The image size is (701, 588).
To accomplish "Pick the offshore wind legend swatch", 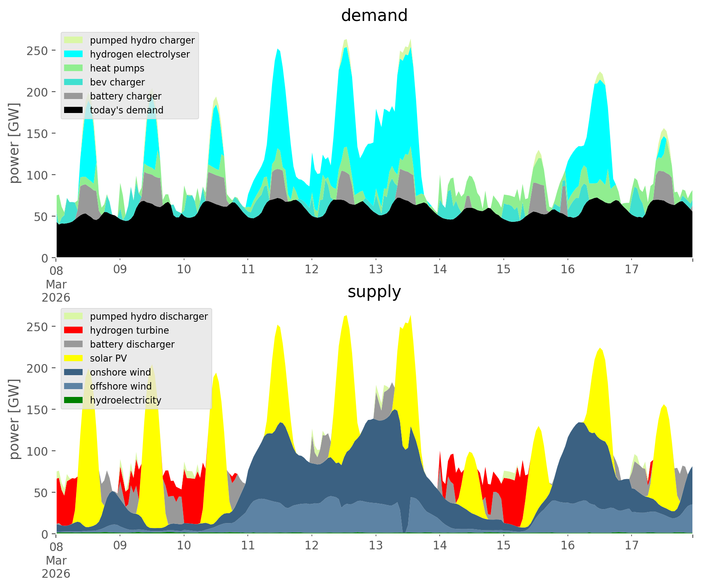I will pyautogui.click(x=74, y=386).
